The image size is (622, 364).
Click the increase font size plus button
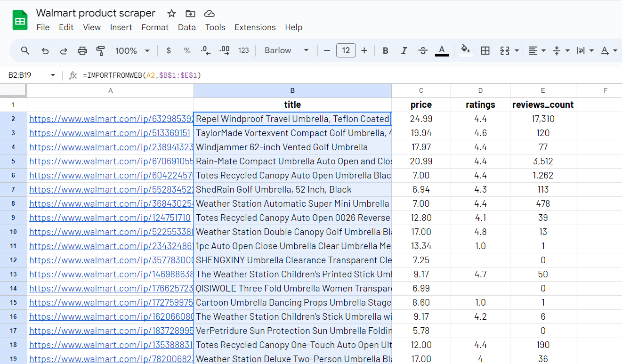364,51
